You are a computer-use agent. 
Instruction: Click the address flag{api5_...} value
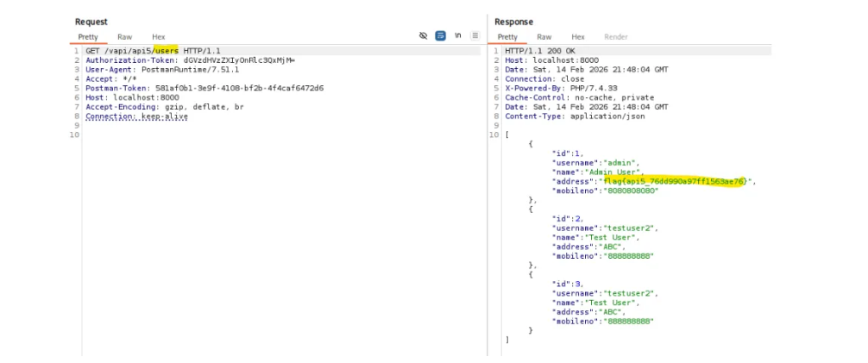click(674, 181)
